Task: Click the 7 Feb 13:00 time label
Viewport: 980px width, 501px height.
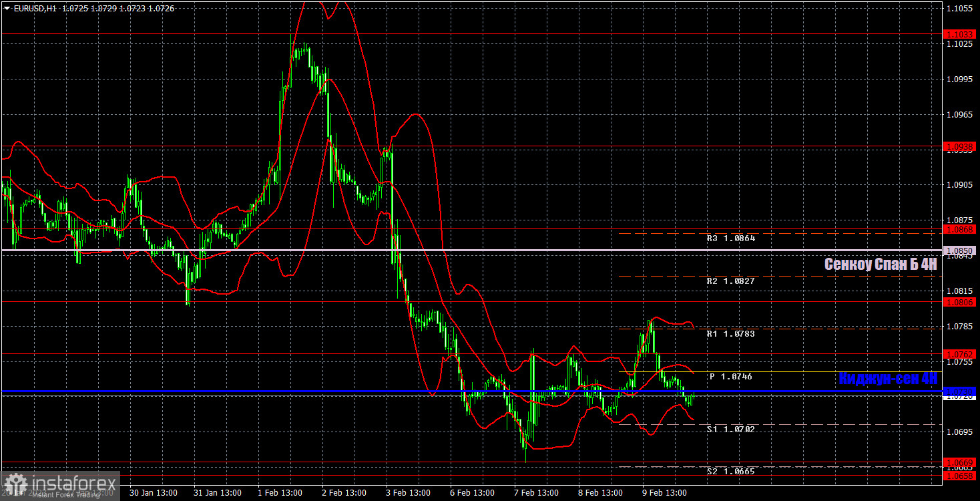Action: click(537, 493)
